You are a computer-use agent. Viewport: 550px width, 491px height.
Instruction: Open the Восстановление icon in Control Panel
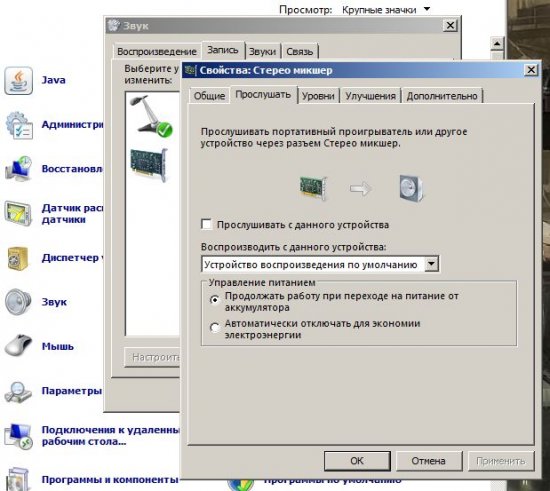pos(19,169)
